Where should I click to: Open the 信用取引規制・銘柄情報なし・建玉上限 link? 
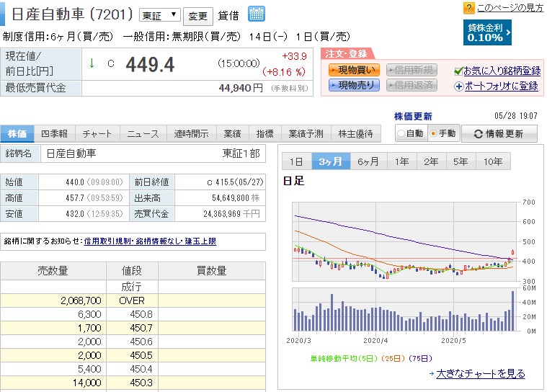tap(150, 241)
